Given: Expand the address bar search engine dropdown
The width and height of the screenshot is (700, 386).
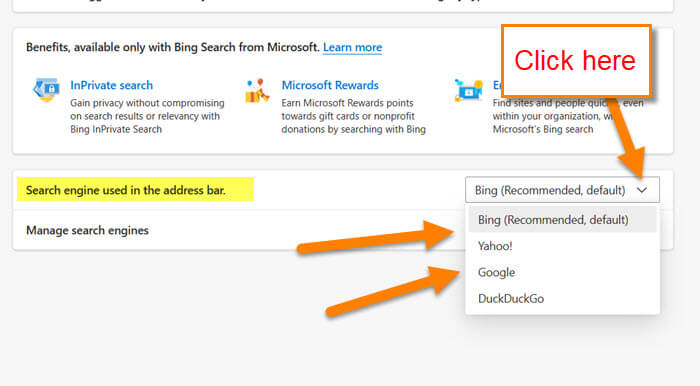Looking at the screenshot, I should pyautogui.click(x=562, y=190).
